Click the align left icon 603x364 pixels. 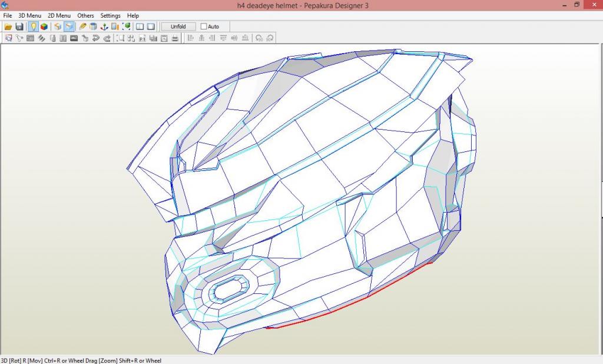190,38
